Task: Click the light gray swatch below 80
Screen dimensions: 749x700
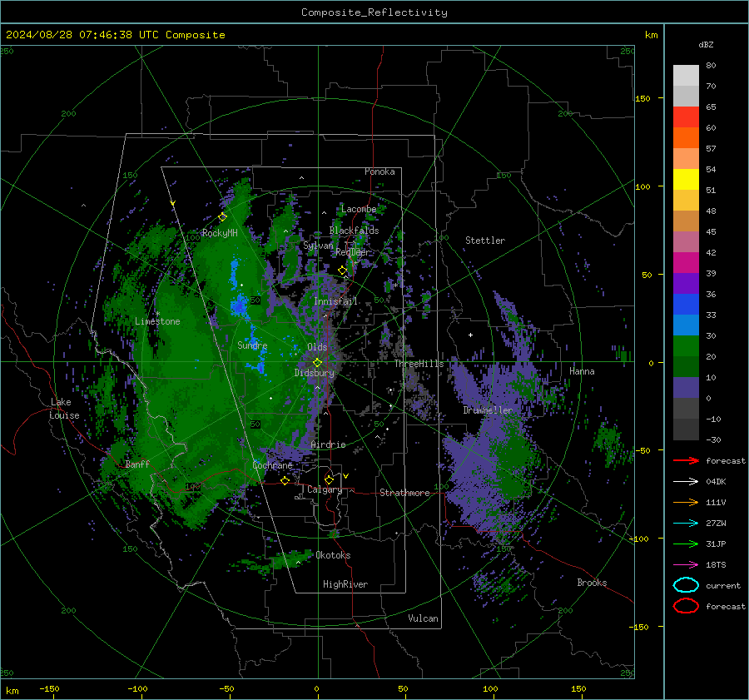Action: tap(686, 76)
